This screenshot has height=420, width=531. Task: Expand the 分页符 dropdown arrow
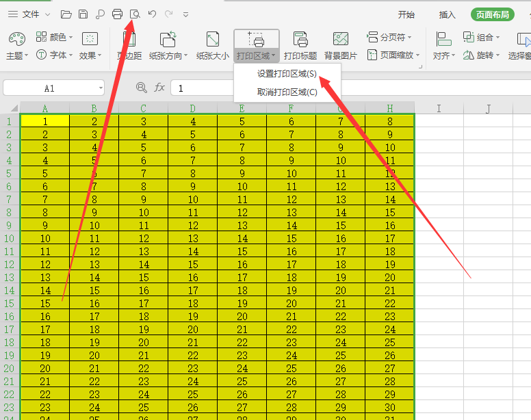[x=409, y=37]
